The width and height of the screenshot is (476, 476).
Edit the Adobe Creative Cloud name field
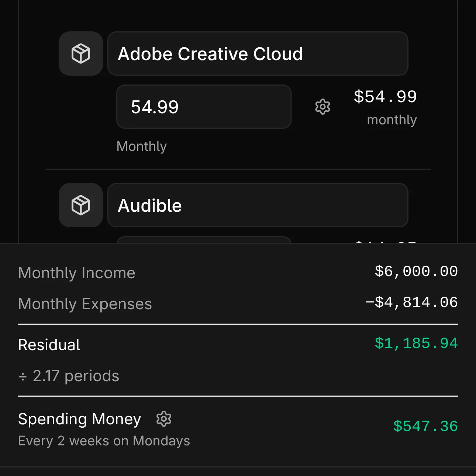click(x=257, y=54)
